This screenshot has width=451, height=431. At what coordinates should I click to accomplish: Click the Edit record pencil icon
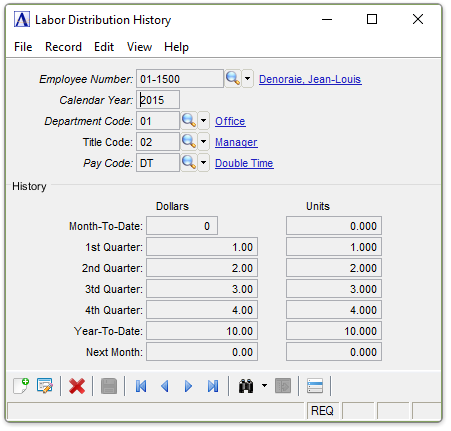[x=45, y=386]
